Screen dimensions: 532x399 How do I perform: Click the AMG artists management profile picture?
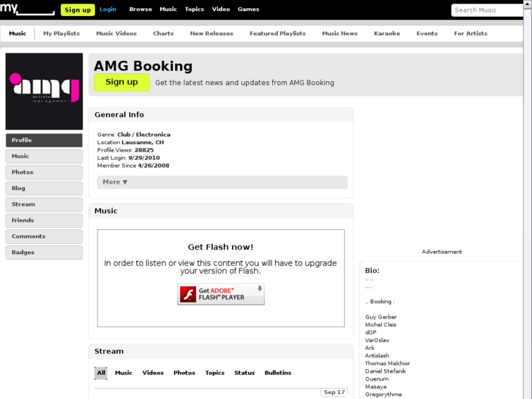tap(44, 92)
